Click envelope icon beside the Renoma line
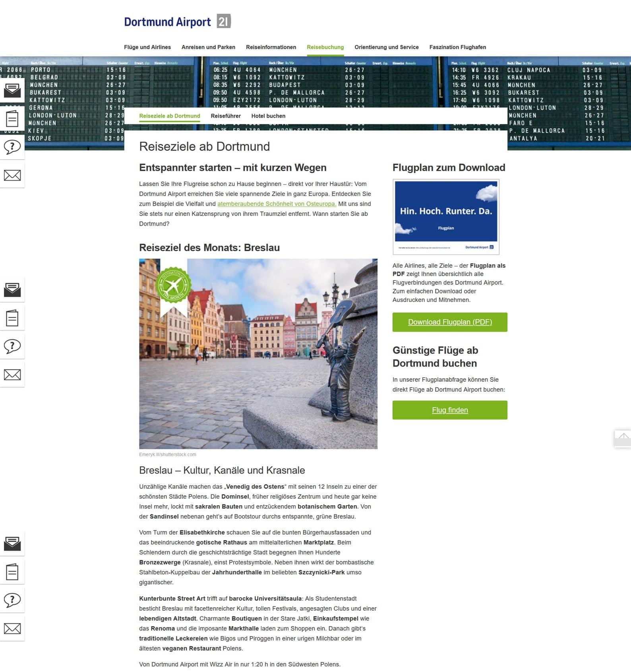The height and width of the screenshot is (672, 631). [x=12, y=628]
